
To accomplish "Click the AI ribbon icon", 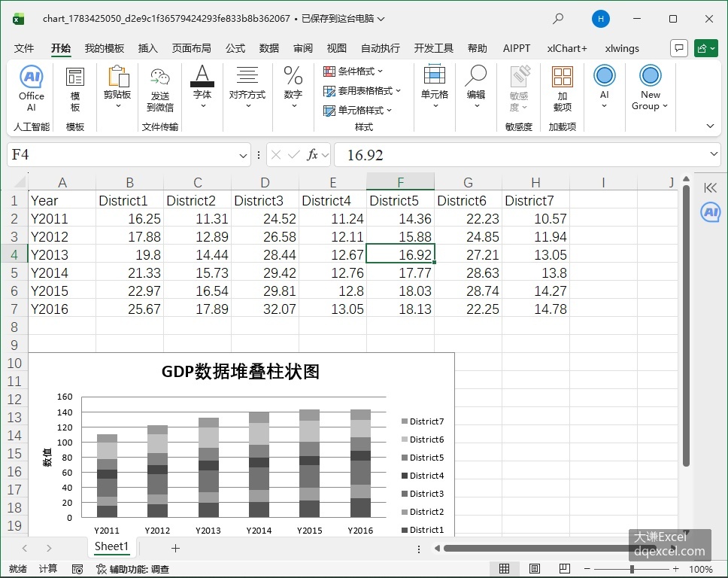I will 604,87.
